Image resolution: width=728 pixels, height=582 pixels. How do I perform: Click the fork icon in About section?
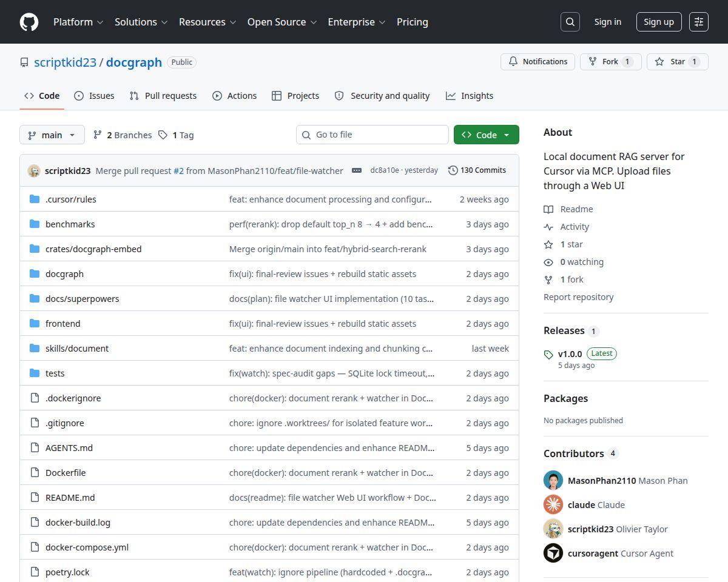point(548,279)
